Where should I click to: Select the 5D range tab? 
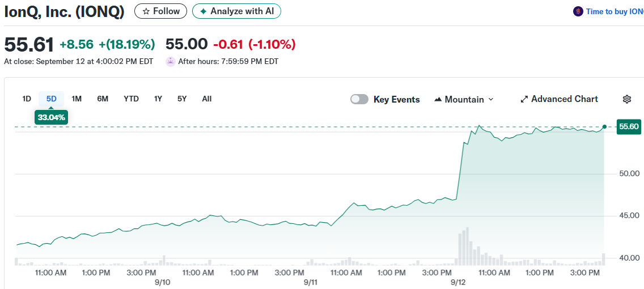(52, 99)
